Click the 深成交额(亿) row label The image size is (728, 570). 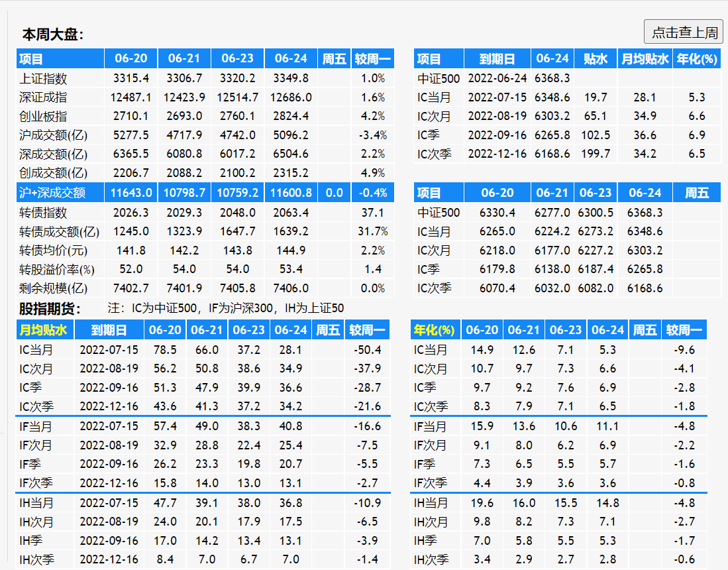[x=53, y=154]
